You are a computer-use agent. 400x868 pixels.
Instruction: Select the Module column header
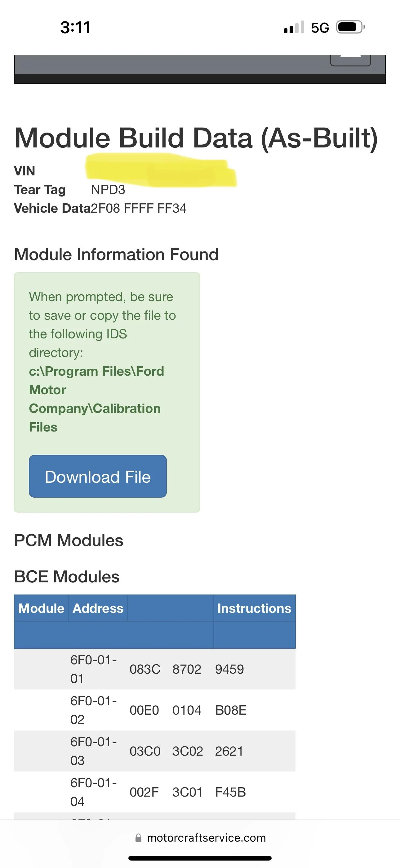pyautogui.click(x=41, y=608)
